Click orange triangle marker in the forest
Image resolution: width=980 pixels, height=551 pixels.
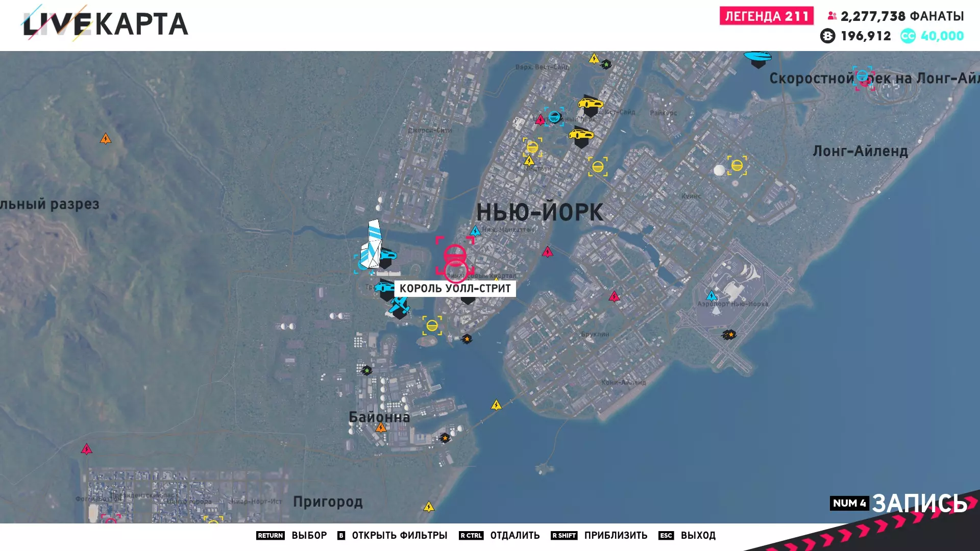point(106,139)
